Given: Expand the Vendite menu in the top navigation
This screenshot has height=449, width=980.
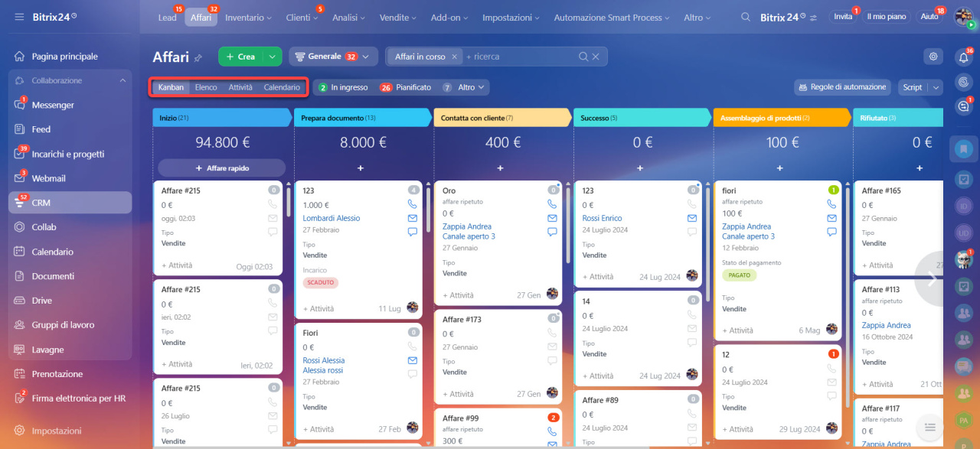Looking at the screenshot, I should pos(398,17).
